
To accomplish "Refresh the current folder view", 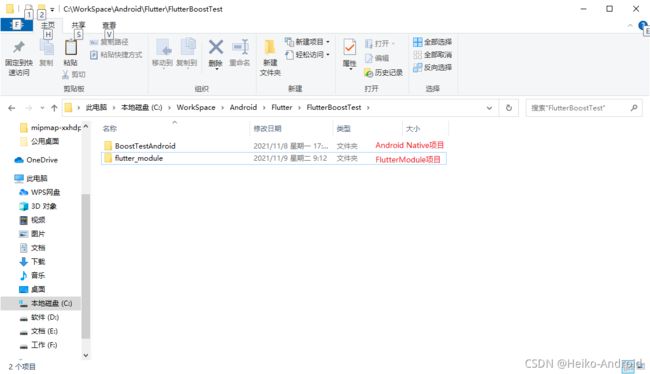I will pos(509,108).
